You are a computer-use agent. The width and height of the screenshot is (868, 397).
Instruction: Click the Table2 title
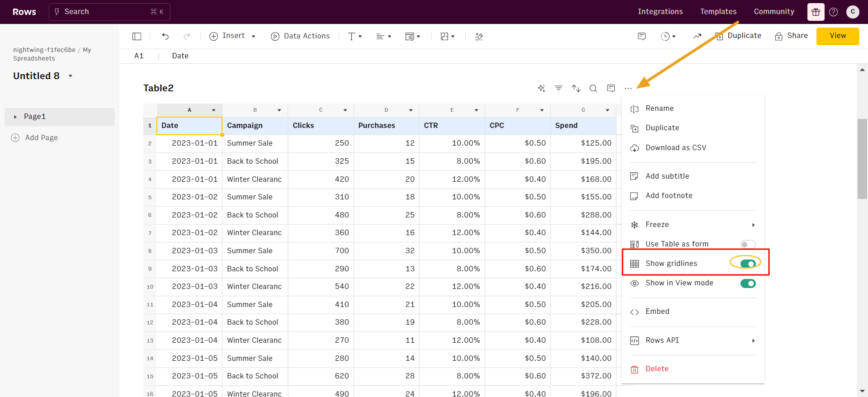pyautogui.click(x=158, y=88)
